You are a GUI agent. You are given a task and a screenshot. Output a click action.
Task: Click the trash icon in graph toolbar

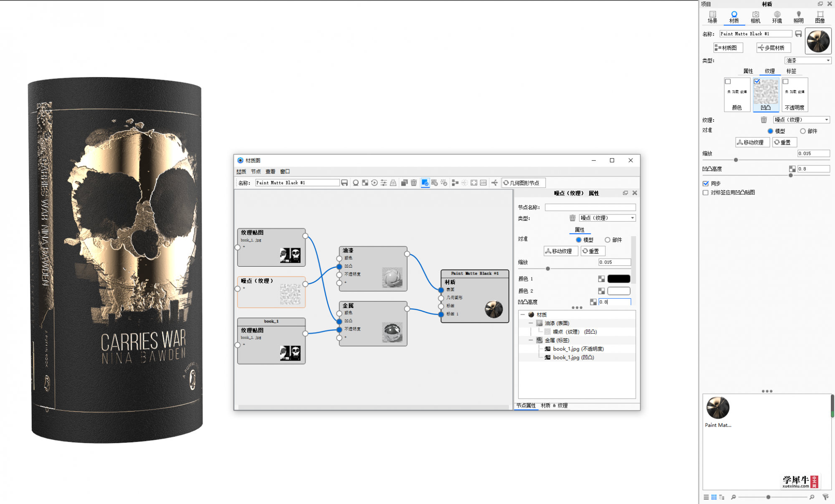414,183
